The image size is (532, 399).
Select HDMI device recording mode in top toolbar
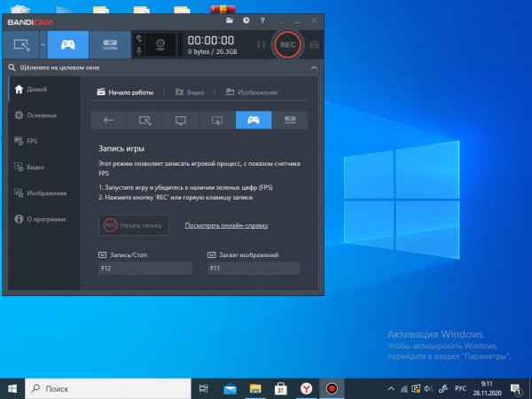click(110, 45)
